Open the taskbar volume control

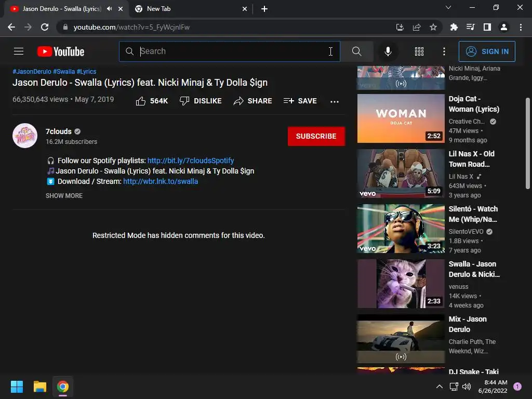[467, 387]
